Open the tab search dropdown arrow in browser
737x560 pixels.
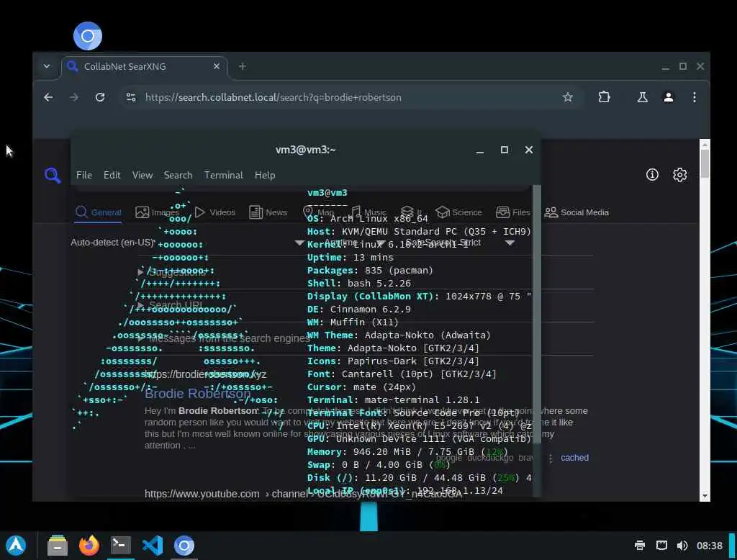pyautogui.click(x=47, y=66)
